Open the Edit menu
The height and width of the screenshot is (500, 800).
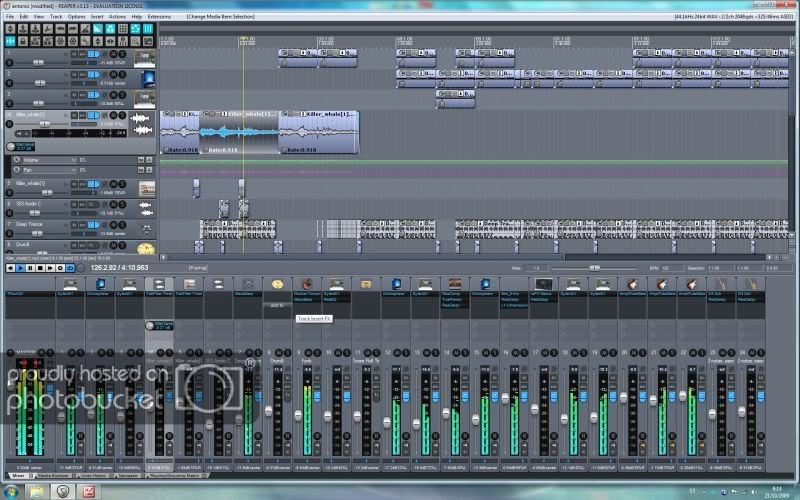(x=23, y=16)
